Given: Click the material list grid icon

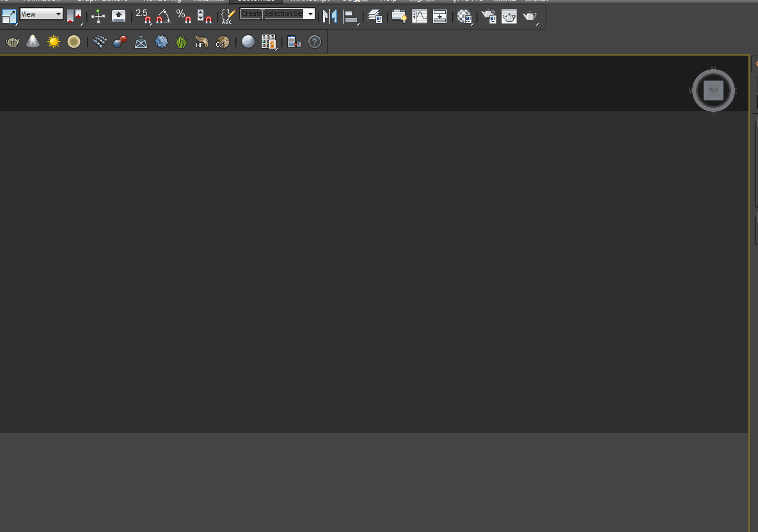Looking at the screenshot, I should (268, 42).
